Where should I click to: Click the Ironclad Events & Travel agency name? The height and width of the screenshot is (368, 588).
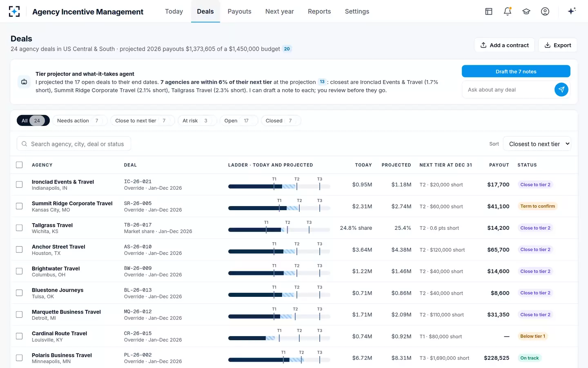tap(63, 182)
